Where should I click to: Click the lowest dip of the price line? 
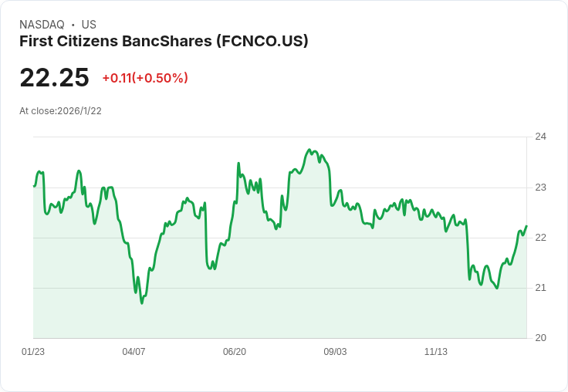(x=142, y=303)
